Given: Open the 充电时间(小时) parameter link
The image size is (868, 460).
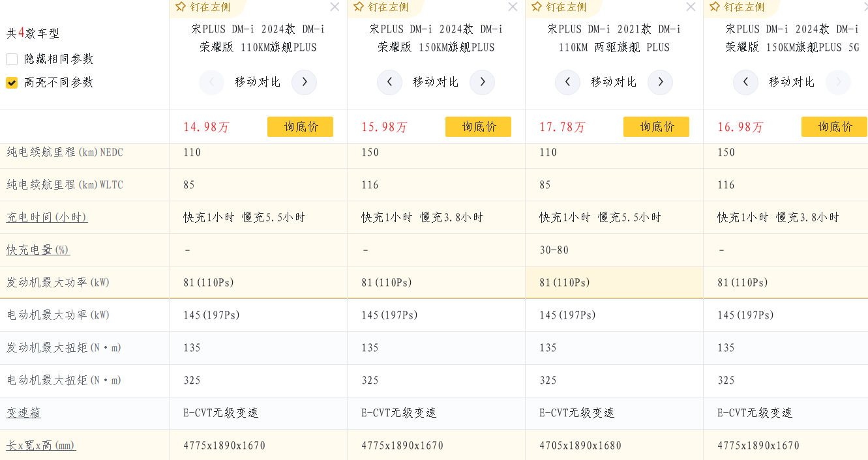Looking at the screenshot, I should 47,218.
